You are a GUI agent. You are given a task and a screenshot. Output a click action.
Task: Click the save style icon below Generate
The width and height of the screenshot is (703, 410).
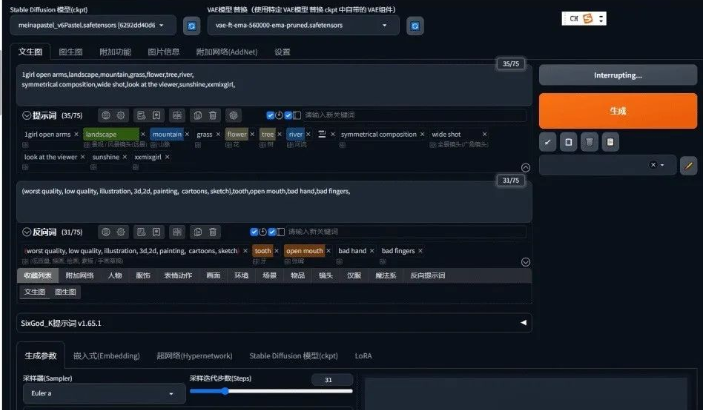pos(610,142)
